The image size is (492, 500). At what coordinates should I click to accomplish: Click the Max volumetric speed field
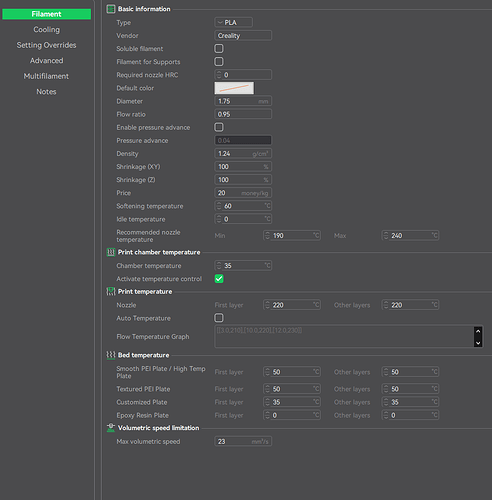point(243,441)
